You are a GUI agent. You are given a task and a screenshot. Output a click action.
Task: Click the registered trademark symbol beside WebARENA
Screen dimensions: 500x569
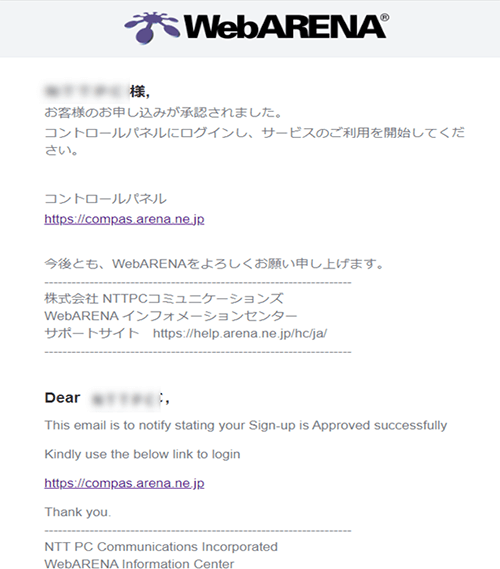coord(385,17)
